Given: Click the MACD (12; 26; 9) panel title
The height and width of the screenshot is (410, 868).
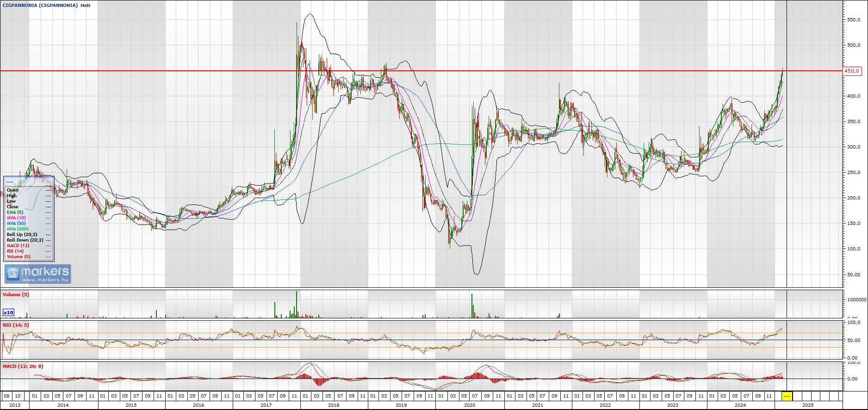Looking at the screenshot, I should pos(23,367).
